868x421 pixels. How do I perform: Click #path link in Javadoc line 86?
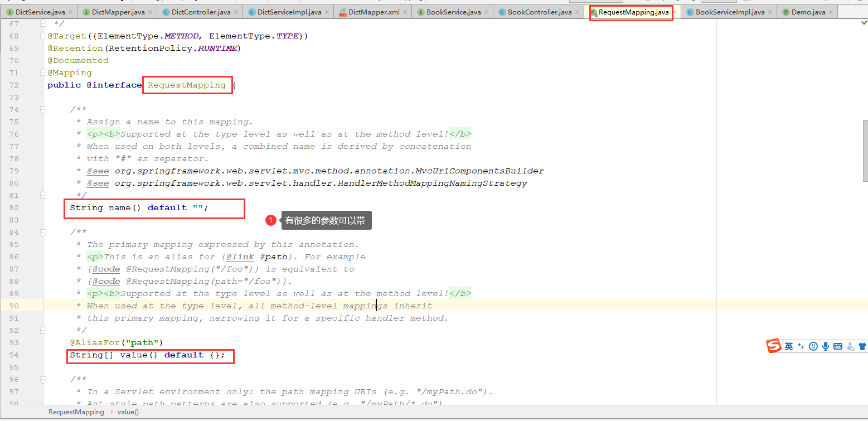pyautogui.click(x=274, y=257)
